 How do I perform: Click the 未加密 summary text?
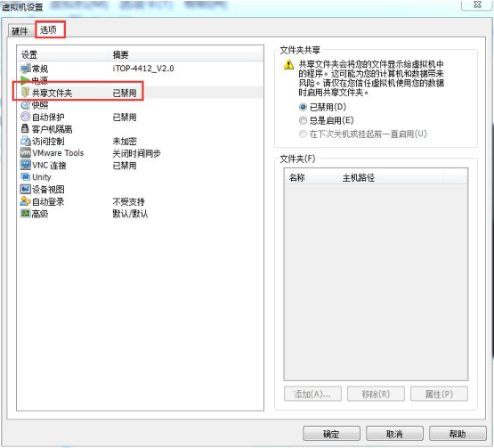pyautogui.click(x=125, y=141)
